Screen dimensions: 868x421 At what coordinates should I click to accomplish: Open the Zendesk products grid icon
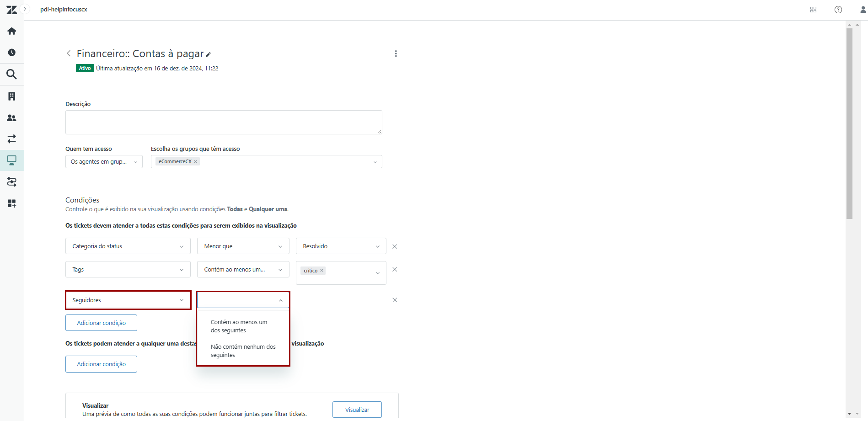(813, 10)
